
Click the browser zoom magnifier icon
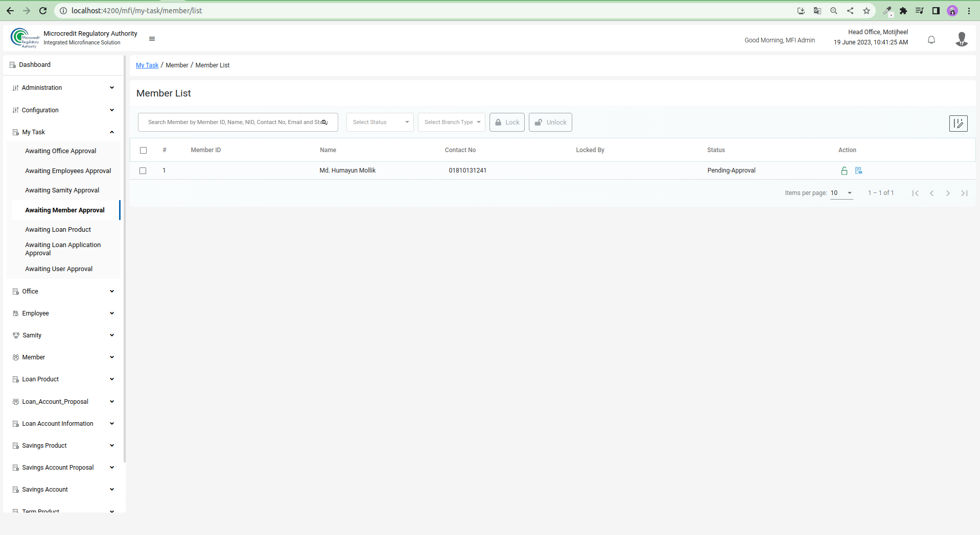[x=834, y=11]
